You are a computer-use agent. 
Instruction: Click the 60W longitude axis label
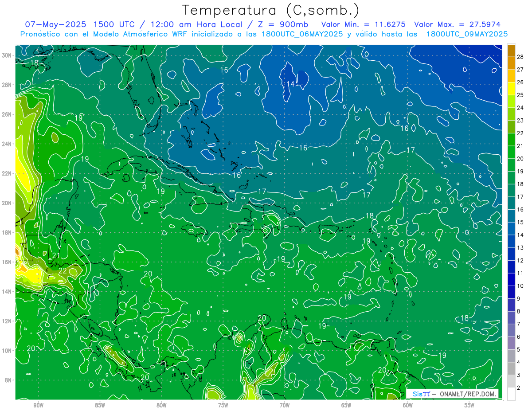pos(408,405)
